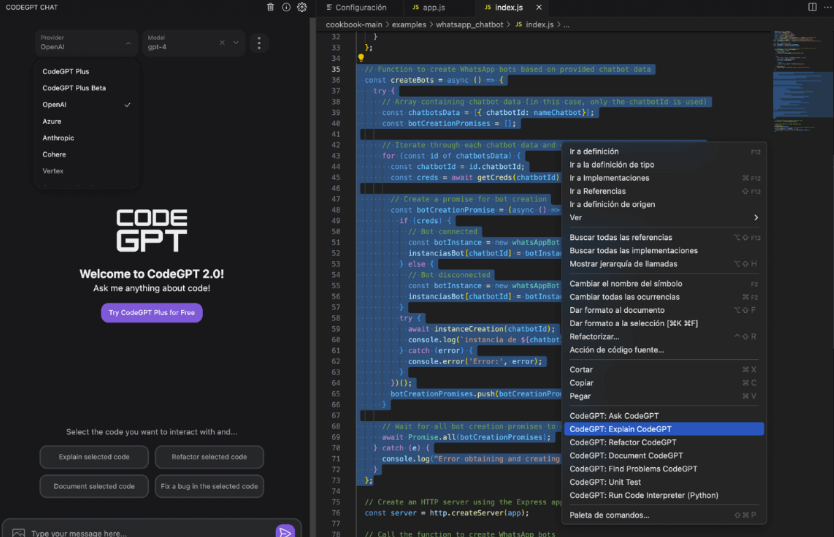The height and width of the screenshot is (537, 834).
Task: Clear the gpt-4 model with X icon
Action: point(224,43)
